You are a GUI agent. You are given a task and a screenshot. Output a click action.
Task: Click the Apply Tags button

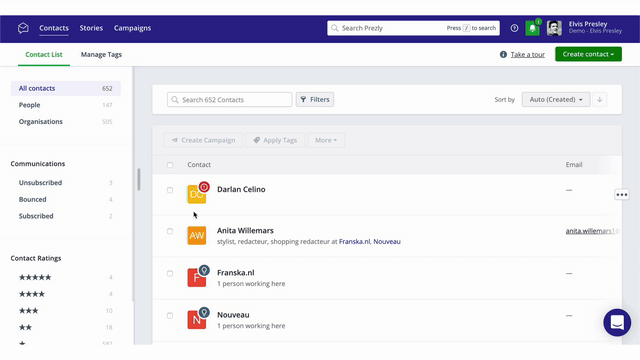point(275,140)
